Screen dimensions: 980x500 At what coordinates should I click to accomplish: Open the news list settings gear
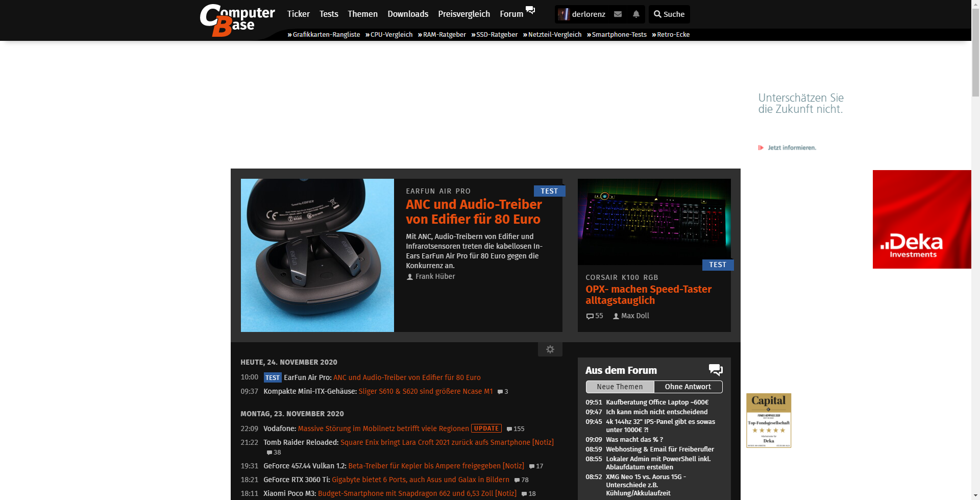click(550, 349)
